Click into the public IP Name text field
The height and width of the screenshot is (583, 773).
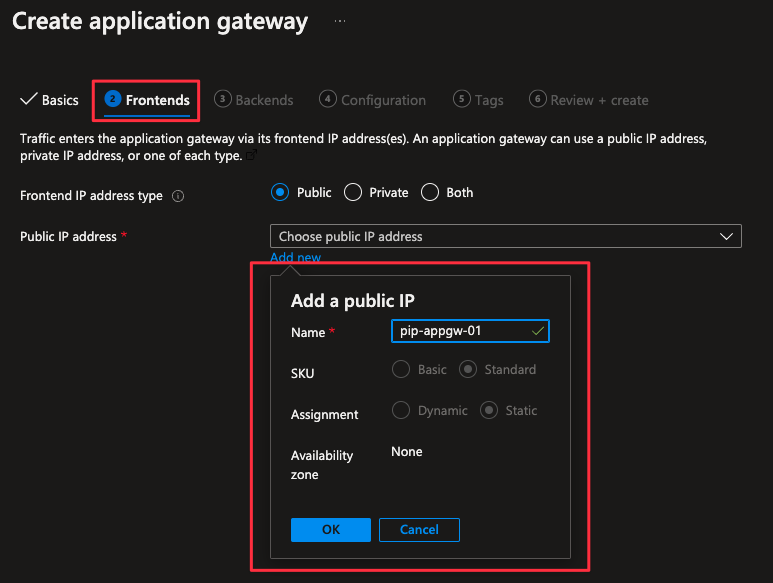[460, 331]
